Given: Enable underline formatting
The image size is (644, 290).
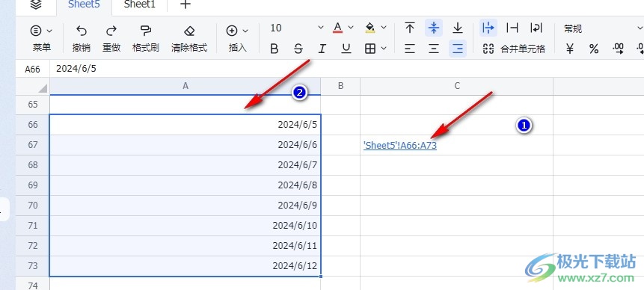Looking at the screenshot, I should (346, 49).
